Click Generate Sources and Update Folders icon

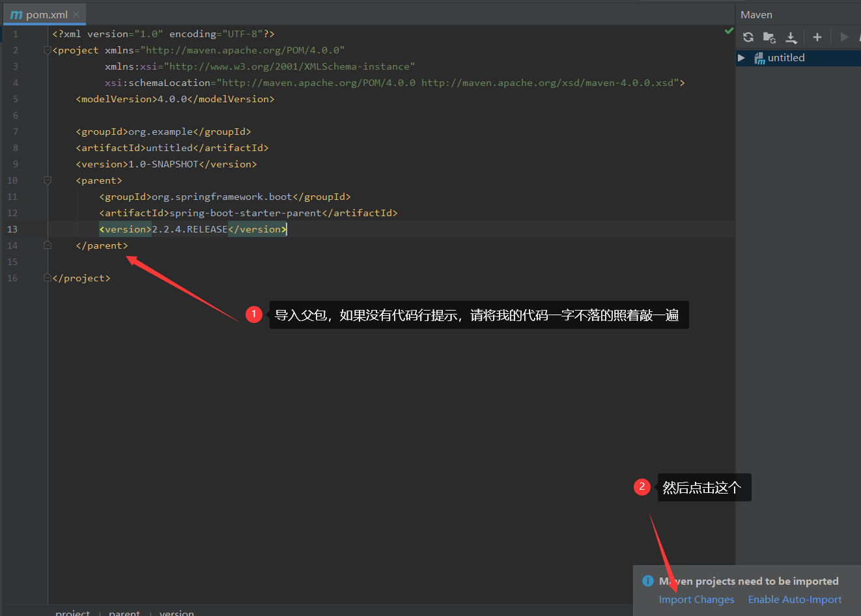(x=769, y=37)
